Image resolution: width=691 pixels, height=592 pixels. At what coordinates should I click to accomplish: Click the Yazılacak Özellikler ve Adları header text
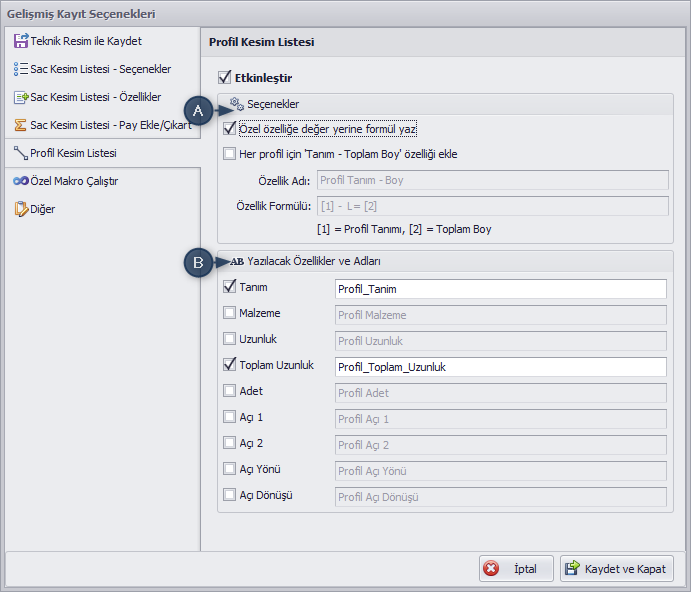(x=314, y=261)
